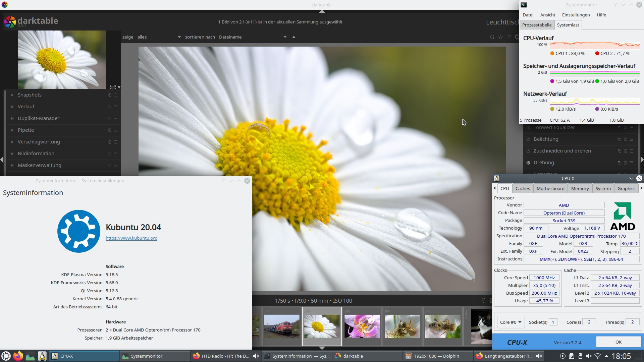Viewport: 644px width, 362px height.
Task: Expand the Bildinformation panel
Action: [x=36, y=154]
